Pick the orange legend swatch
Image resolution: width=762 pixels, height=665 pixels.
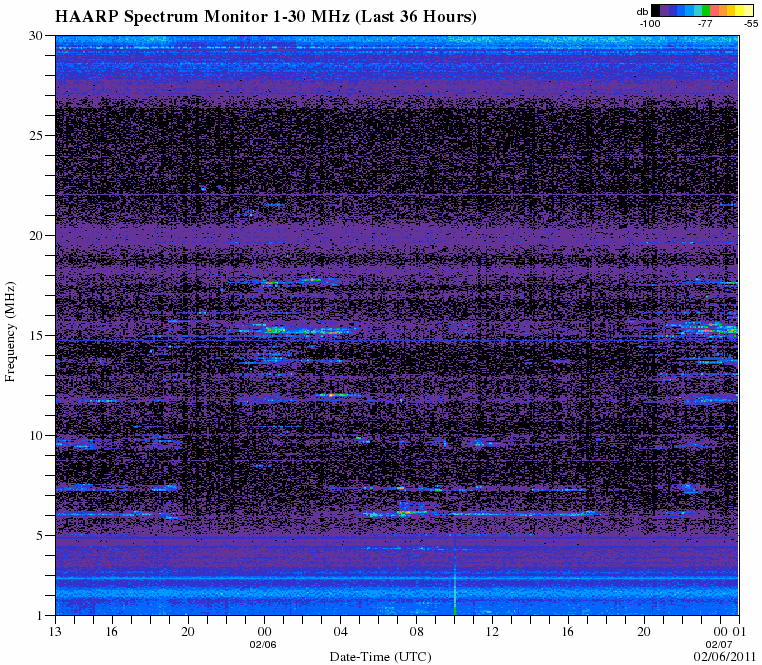pos(723,10)
